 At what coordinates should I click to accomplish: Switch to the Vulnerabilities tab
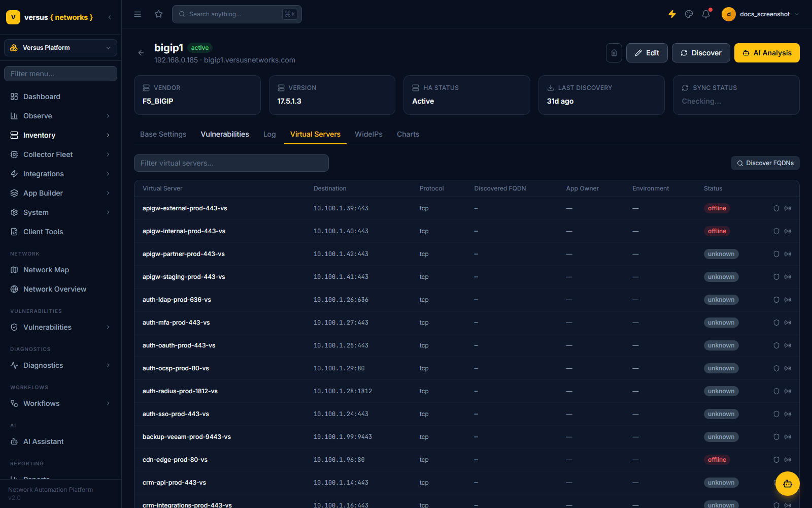[x=225, y=134]
